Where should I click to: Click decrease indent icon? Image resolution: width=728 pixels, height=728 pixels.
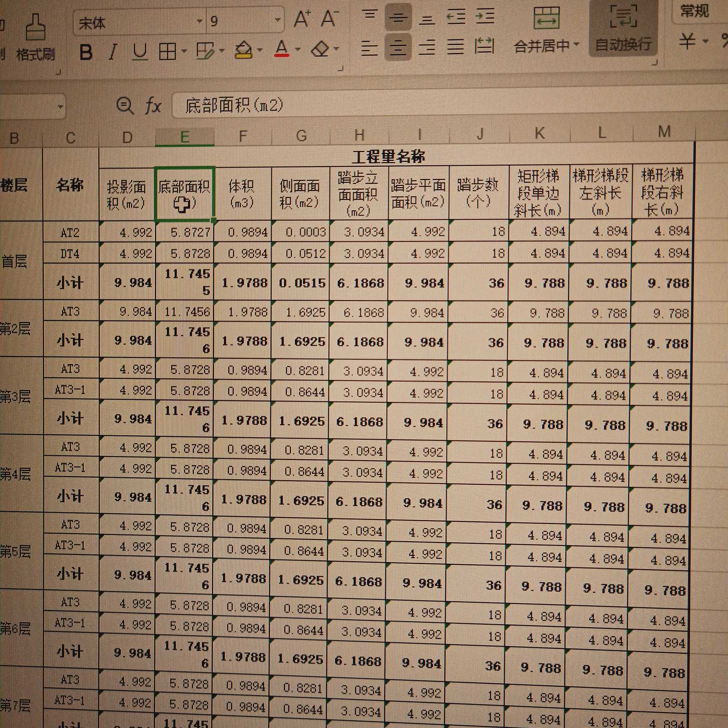point(456,17)
